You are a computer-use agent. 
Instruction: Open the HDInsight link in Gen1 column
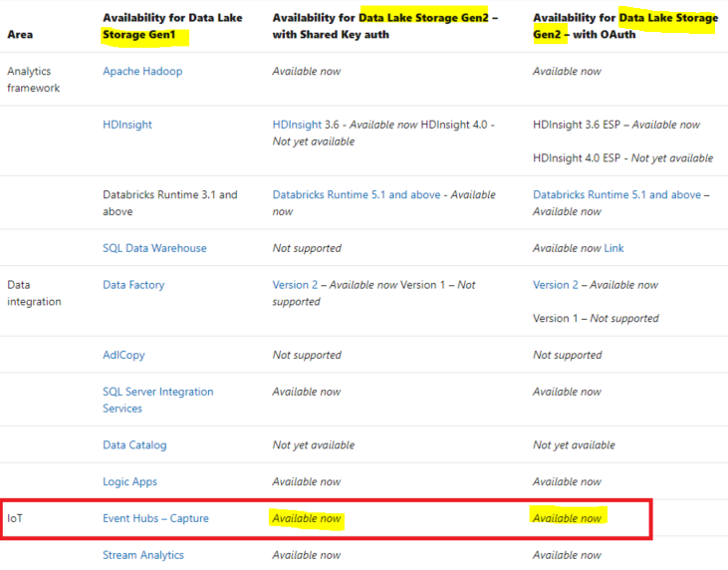tap(127, 125)
